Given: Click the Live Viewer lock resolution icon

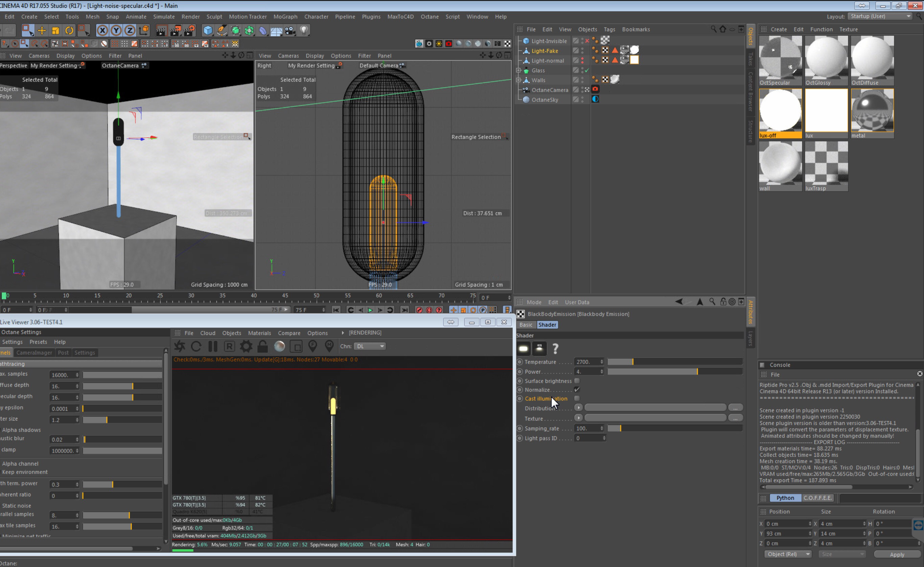Looking at the screenshot, I should [262, 346].
